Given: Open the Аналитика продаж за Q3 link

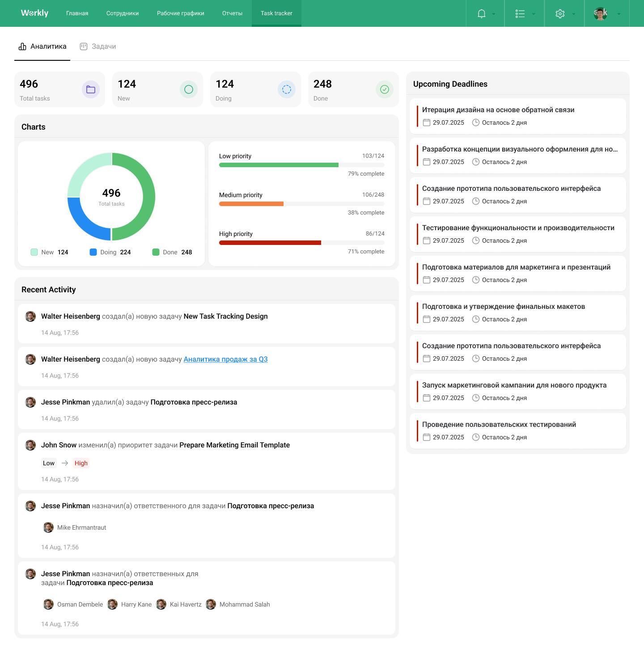Looking at the screenshot, I should point(225,359).
